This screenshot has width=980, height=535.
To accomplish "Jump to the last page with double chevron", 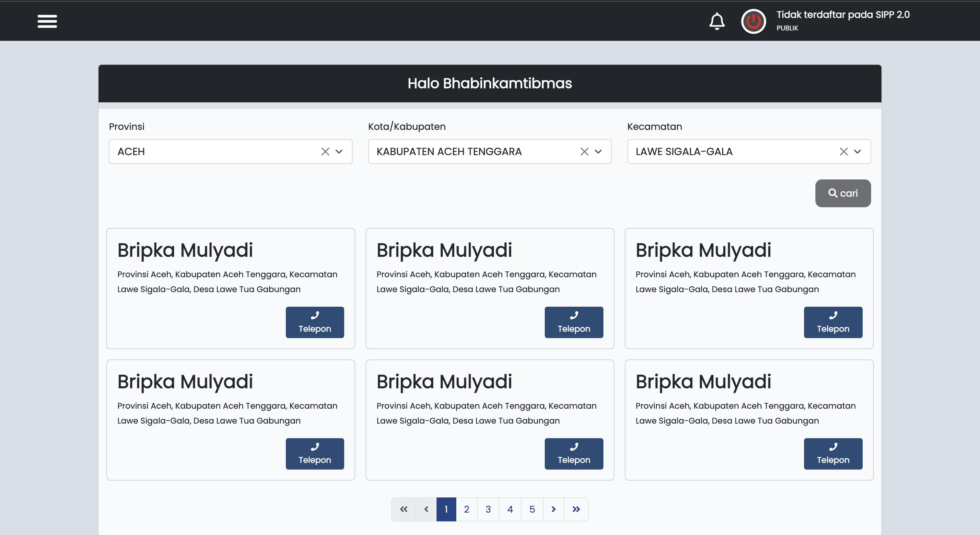I will coord(576,509).
